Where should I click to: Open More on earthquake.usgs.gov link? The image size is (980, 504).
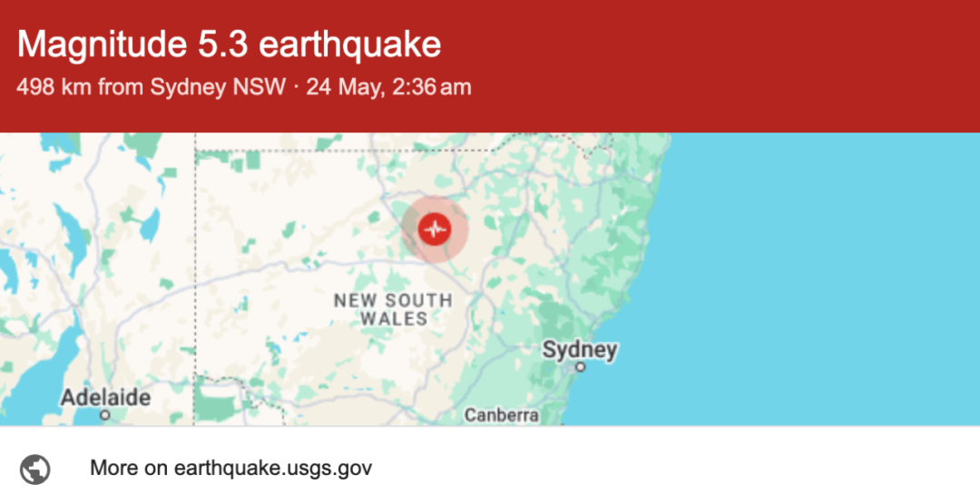pos(230,468)
